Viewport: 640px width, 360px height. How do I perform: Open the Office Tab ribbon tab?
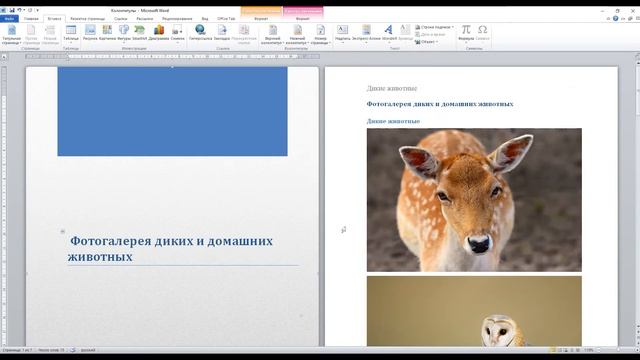click(226, 19)
